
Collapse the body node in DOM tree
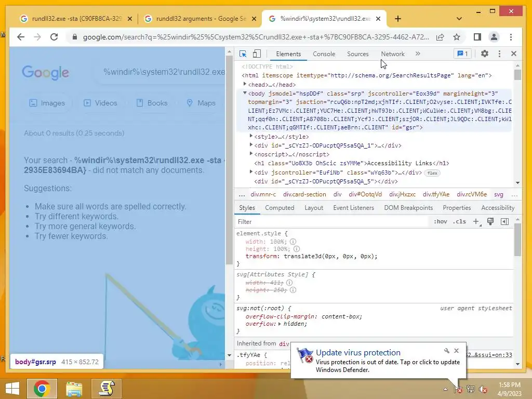tap(245, 93)
